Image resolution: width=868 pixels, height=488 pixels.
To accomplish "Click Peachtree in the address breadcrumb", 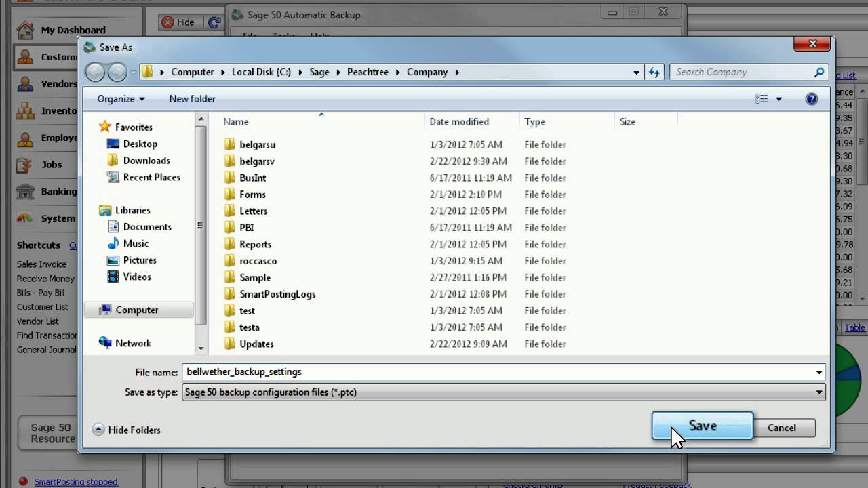I will click(368, 72).
